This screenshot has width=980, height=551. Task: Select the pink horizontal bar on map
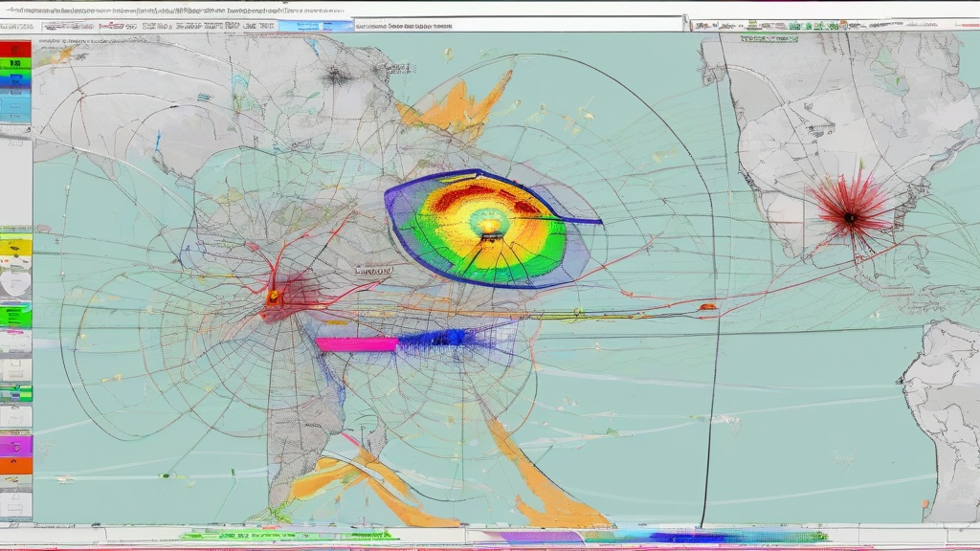357,343
